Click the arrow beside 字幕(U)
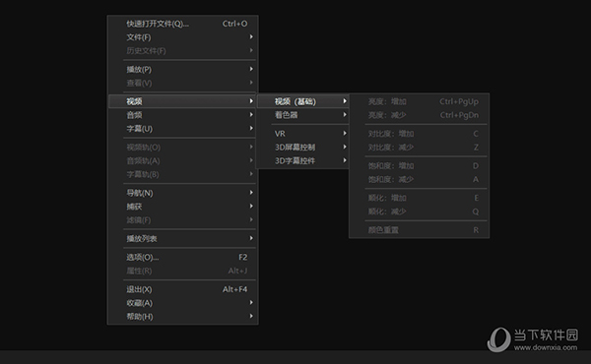This screenshot has height=364, width=591. point(251,128)
